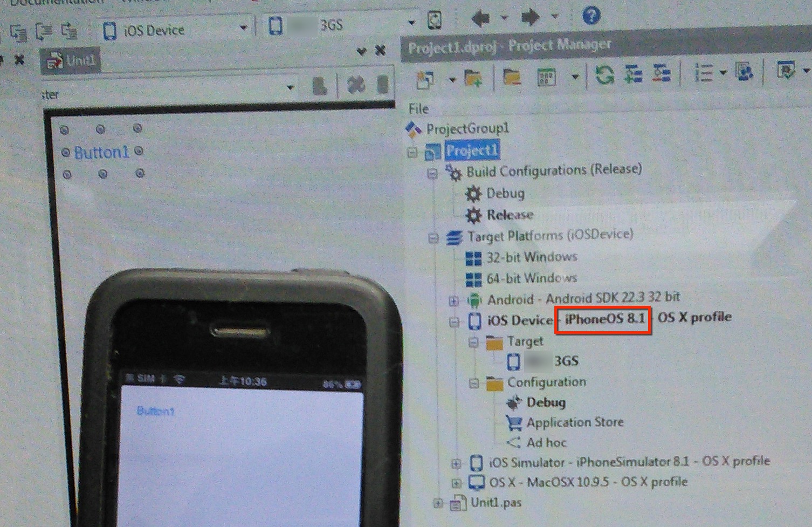Open the 3GS target device dropdown
The height and width of the screenshot is (527, 812).
coord(412,23)
